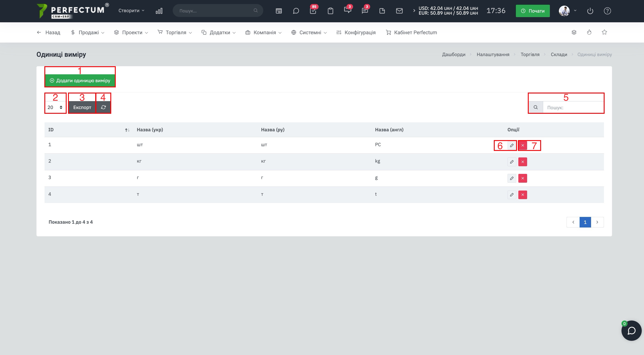This screenshot has width=644, height=355.
Task: Open the calendar icon in top bar
Action: 279,11
